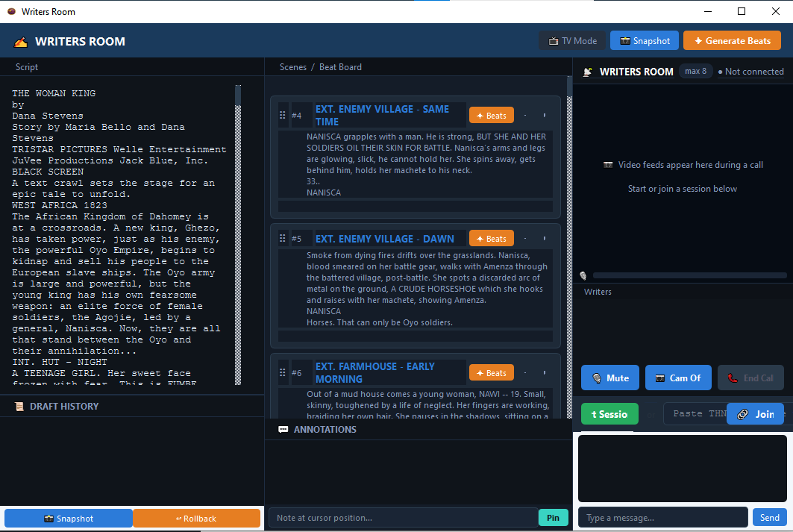Viewport: 793px width, 532px height.
Task: Edit scene title EXT. ENEMY VILLAGE - DAWN
Action: (390, 239)
